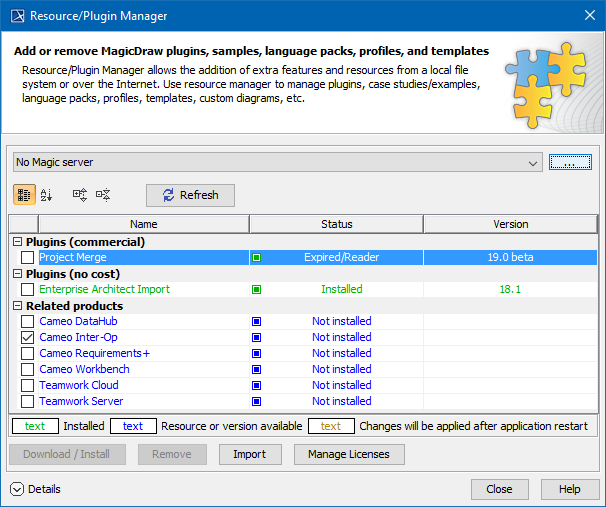Image resolution: width=606 pixels, height=507 pixels.
Task: Click Enterprise Architect Import status icon
Action: [257, 289]
